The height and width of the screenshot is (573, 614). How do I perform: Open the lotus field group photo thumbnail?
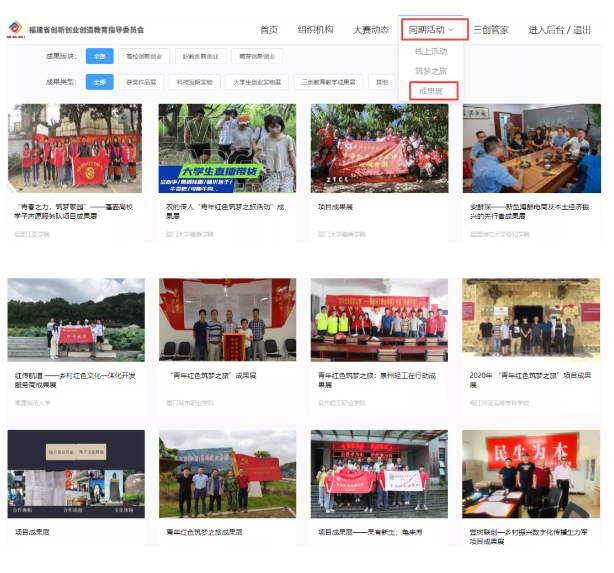(76, 319)
